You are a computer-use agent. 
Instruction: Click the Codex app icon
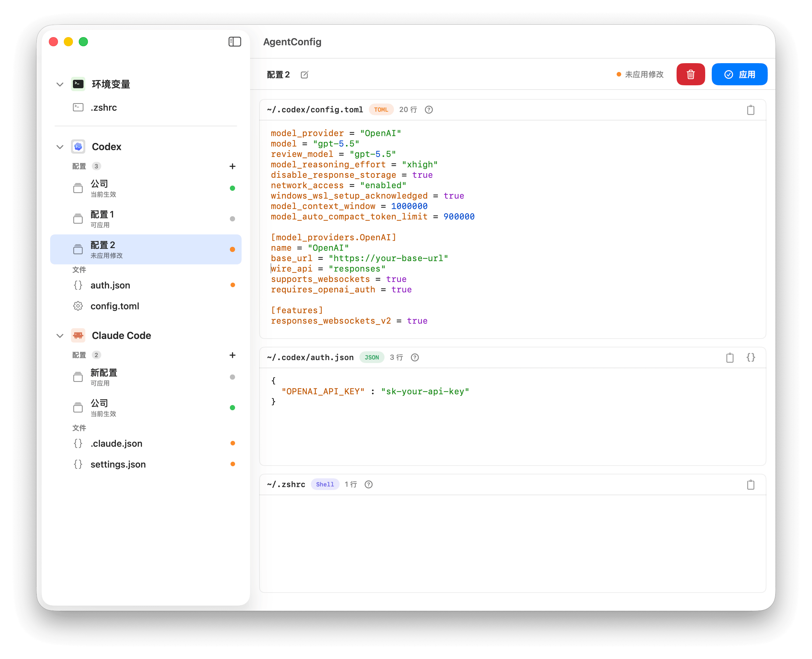78,147
